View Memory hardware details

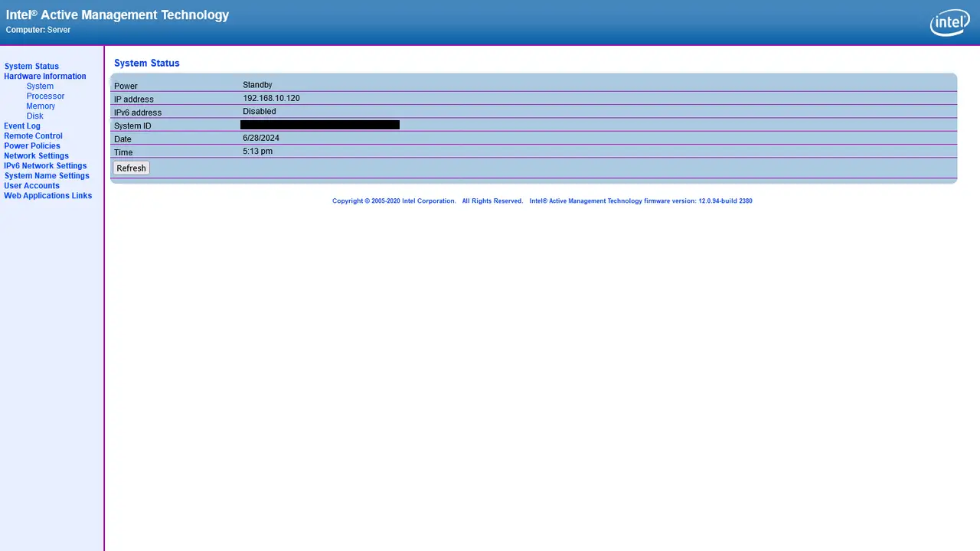pyautogui.click(x=41, y=106)
